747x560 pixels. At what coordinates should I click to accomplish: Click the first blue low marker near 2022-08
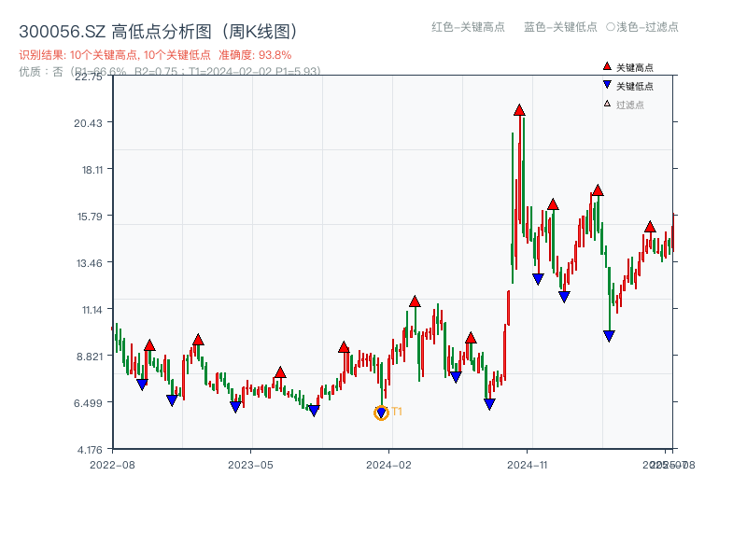click(x=142, y=385)
